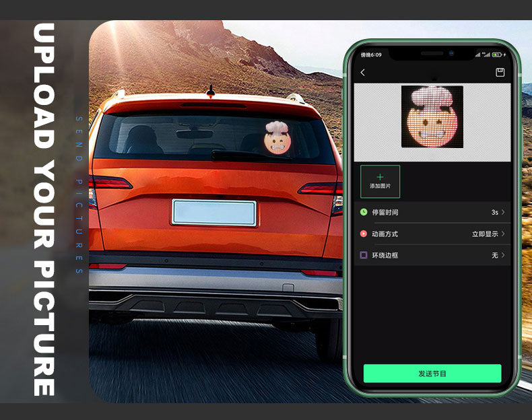
Task: Click the red play icon for 动画方式
Action: click(x=364, y=234)
